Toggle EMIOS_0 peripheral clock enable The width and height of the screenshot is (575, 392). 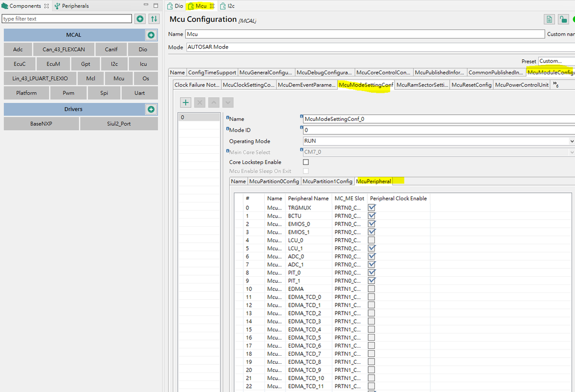click(x=371, y=224)
